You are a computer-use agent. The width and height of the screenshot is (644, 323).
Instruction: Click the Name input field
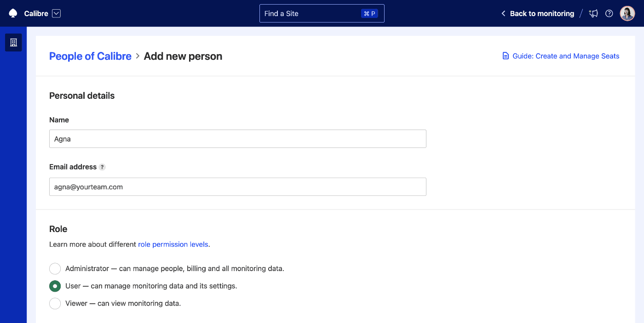click(x=237, y=139)
